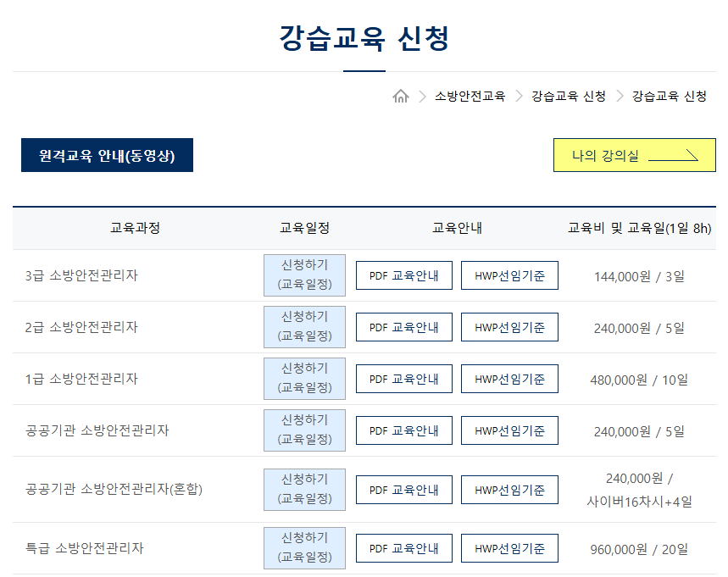Click the 960,000원 / 20일 fee cell
The image size is (728, 577).
[x=639, y=550]
